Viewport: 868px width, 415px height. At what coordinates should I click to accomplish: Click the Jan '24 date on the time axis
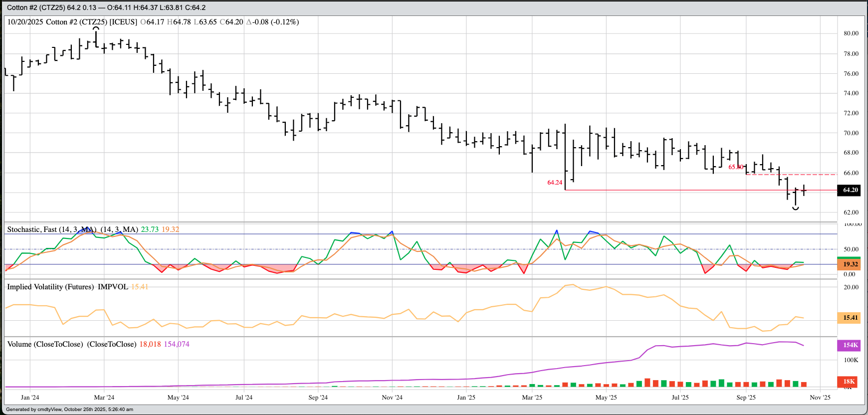(30, 398)
